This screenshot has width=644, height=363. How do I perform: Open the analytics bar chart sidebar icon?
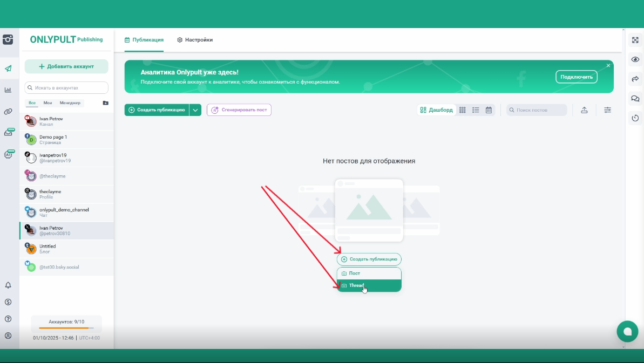(8, 90)
